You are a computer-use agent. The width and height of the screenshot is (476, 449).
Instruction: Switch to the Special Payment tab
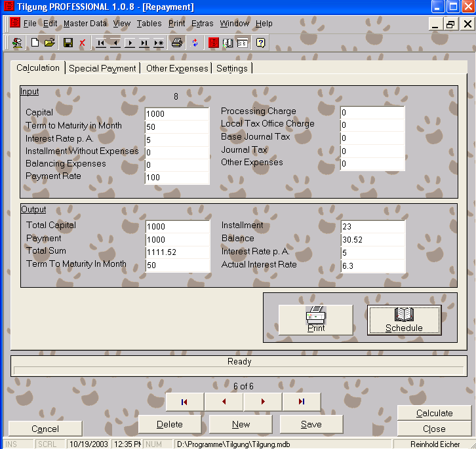tap(102, 68)
